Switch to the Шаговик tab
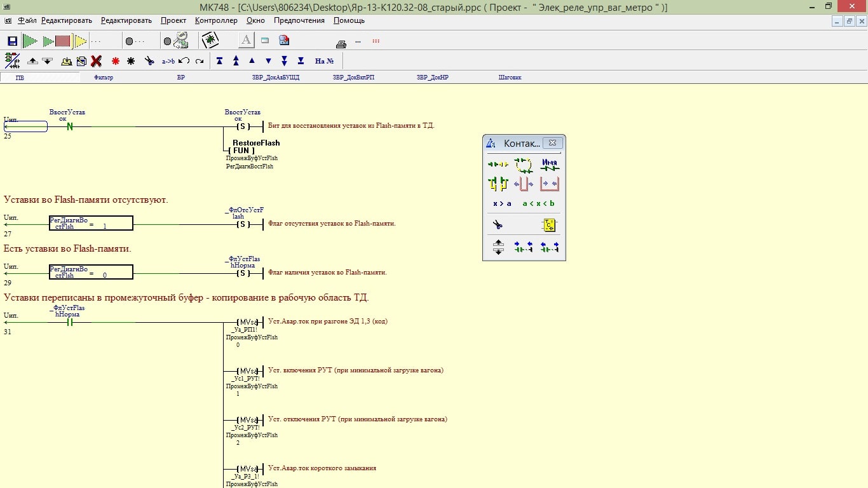The height and width of the screenshot is (488, 868). [510, 78]
